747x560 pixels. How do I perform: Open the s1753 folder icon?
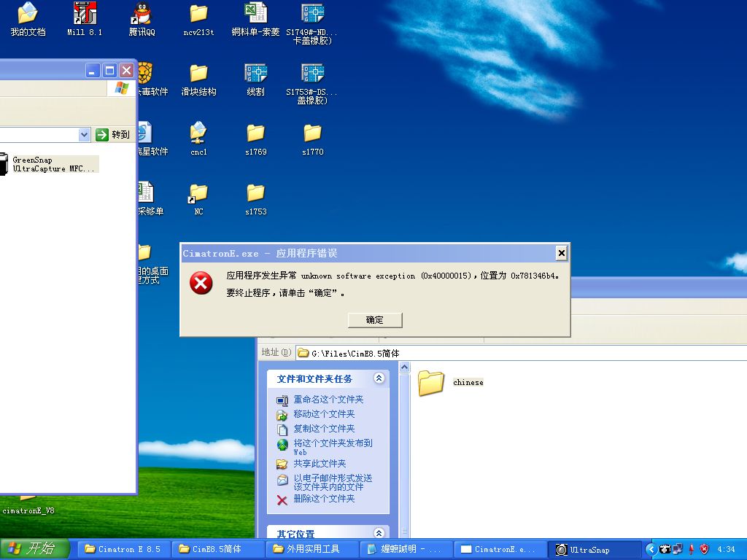256,199
